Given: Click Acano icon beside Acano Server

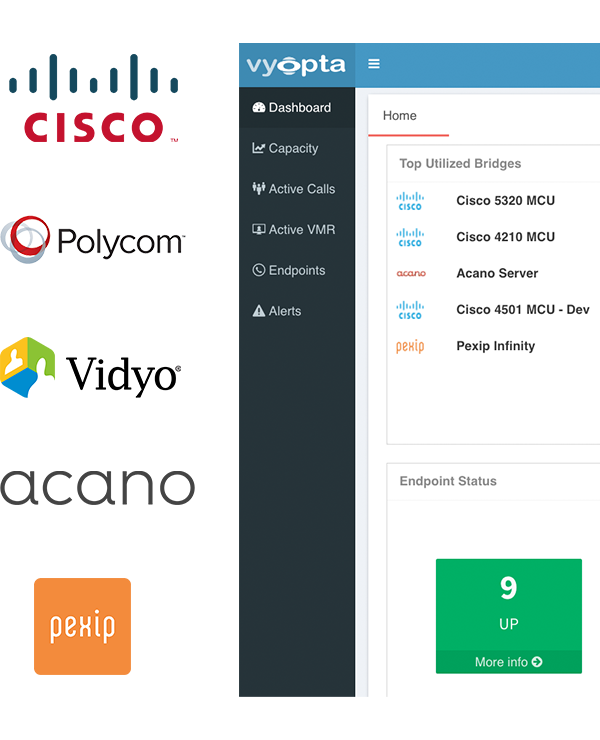Looking at the screenshot, I should coord(411,273).
